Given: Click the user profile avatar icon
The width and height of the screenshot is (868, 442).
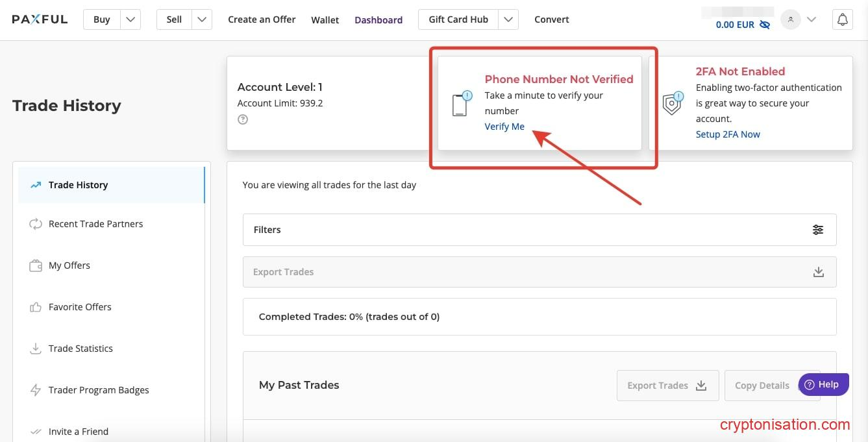Looking at the screenshot, I should (790, 19).
